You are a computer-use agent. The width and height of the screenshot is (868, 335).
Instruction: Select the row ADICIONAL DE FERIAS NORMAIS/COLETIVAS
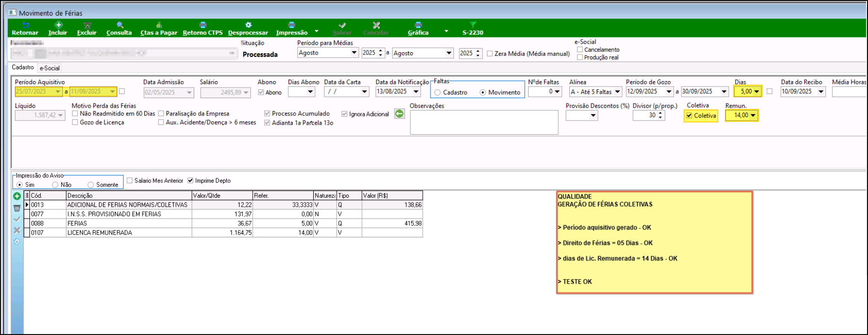point(224,205)
